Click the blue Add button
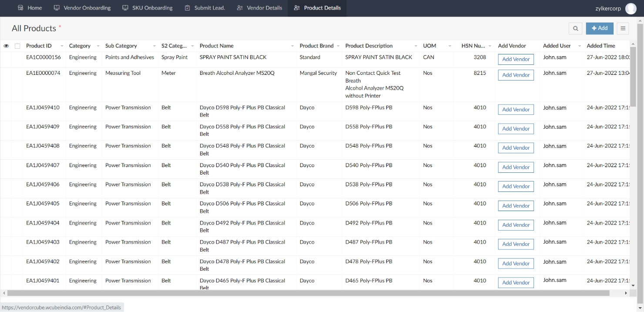Screen dimensions: 644x312 coord(599,28)
